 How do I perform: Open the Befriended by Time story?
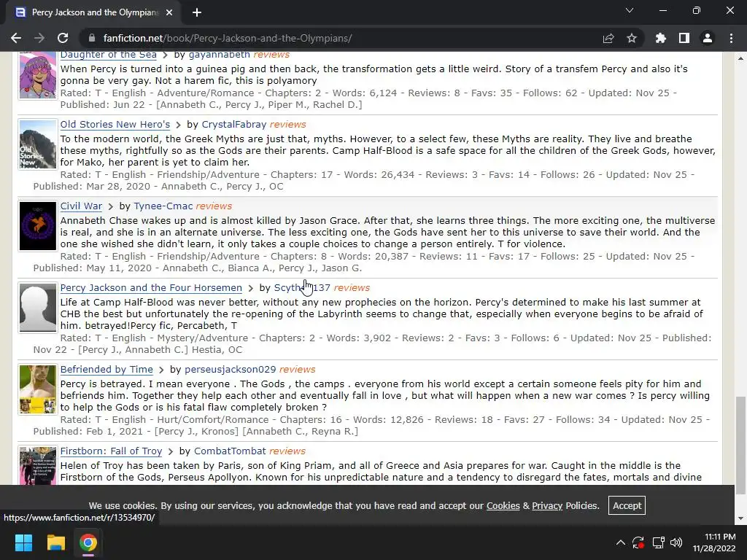pyautogui.click(x=107, y=370)
